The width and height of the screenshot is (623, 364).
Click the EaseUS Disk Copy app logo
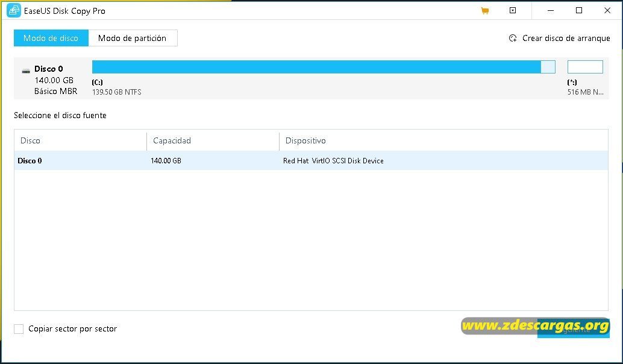coord(14,11)
